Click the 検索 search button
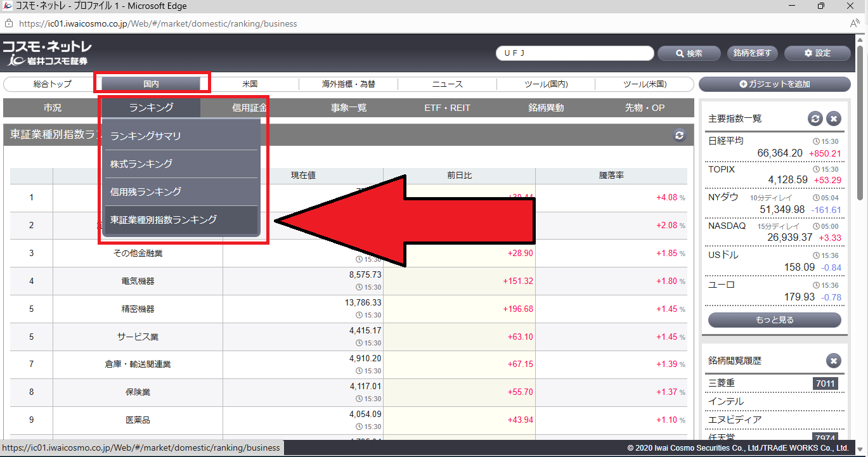868x457 pixels. pyautogui.click(x=689, y=53)
